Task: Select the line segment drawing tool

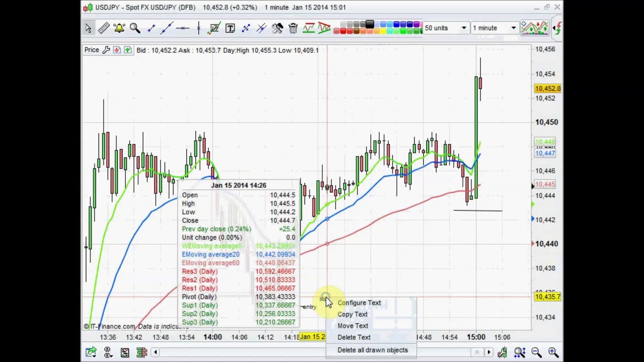Action: tap(151, 28)
